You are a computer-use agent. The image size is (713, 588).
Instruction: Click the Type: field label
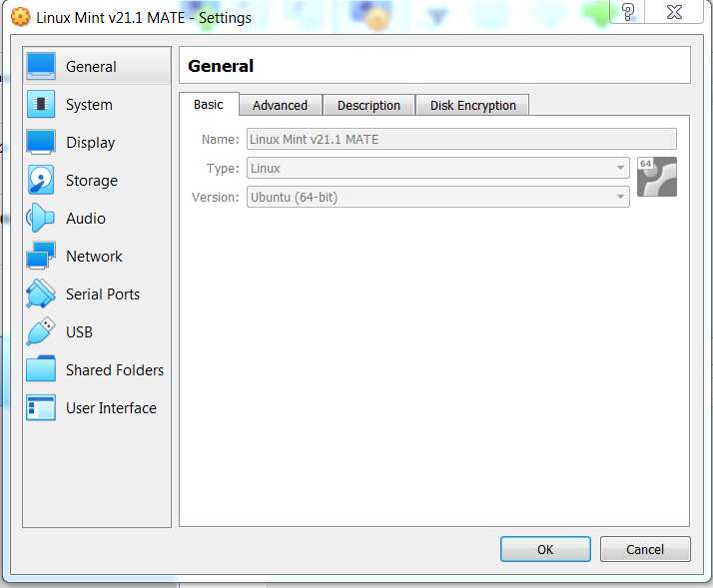(x=223, y=169)
